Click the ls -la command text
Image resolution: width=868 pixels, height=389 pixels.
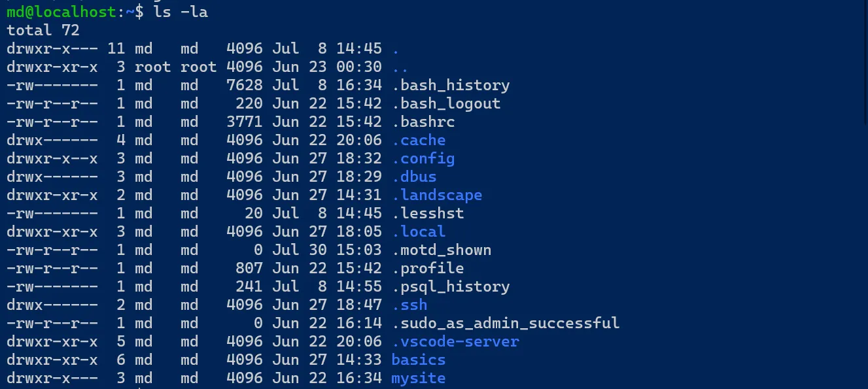click(181, 12)
